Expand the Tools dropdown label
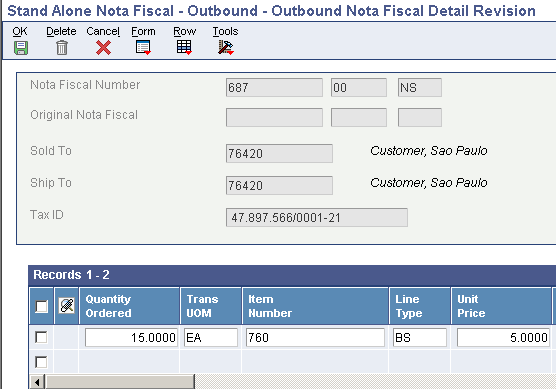The image size is (556, 389). [225, 32]
